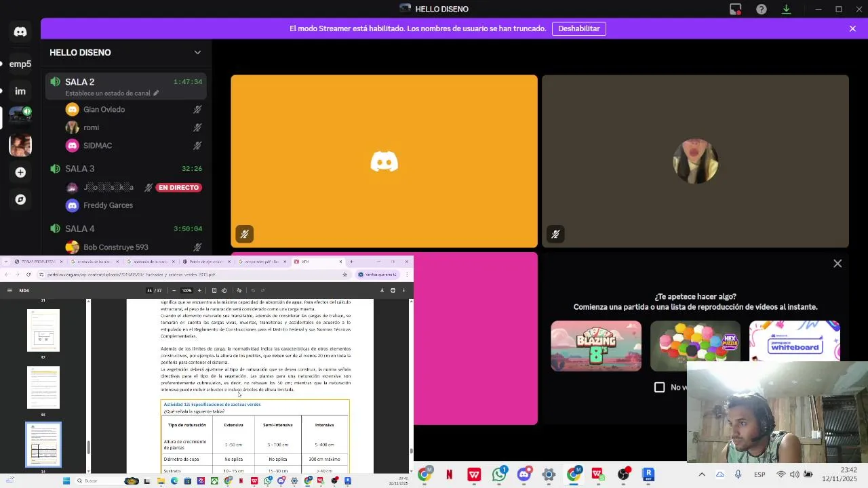The image size is (868, 488).
Task: Launch Blazing 8s activity
Action: click(x=596, y=346)
